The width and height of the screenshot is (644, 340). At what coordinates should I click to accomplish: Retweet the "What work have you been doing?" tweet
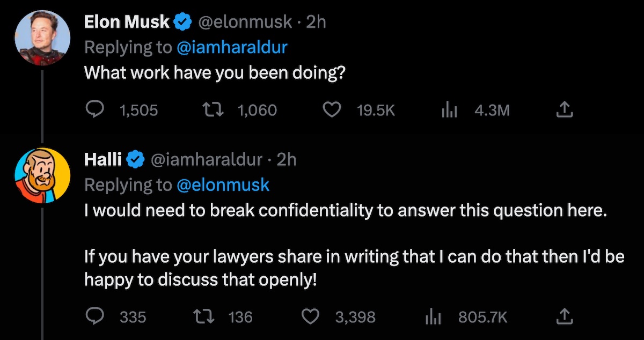212,110
